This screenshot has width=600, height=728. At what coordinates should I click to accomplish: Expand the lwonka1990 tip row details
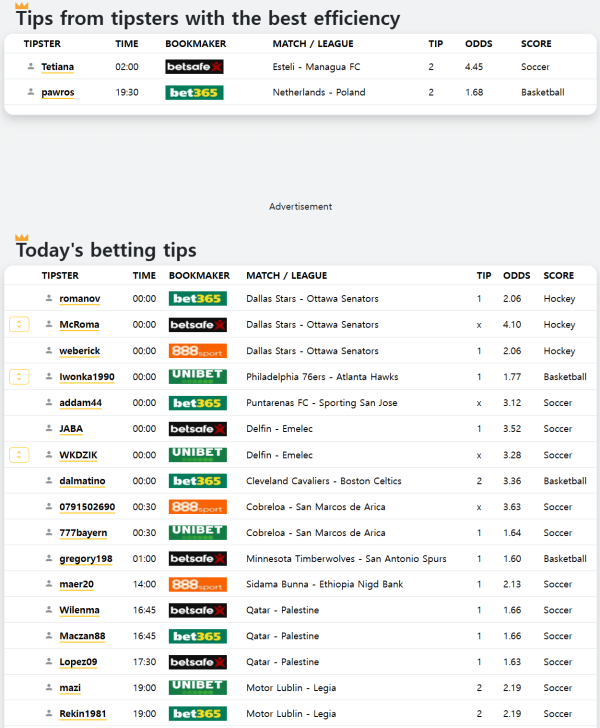click(x=20, y=377)
